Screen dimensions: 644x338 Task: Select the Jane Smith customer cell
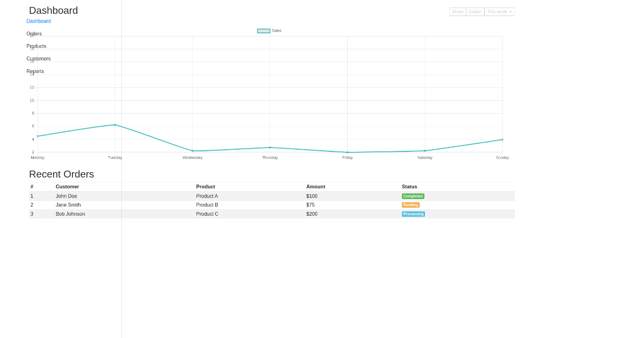pyautogui.click(x=68, y=205)
